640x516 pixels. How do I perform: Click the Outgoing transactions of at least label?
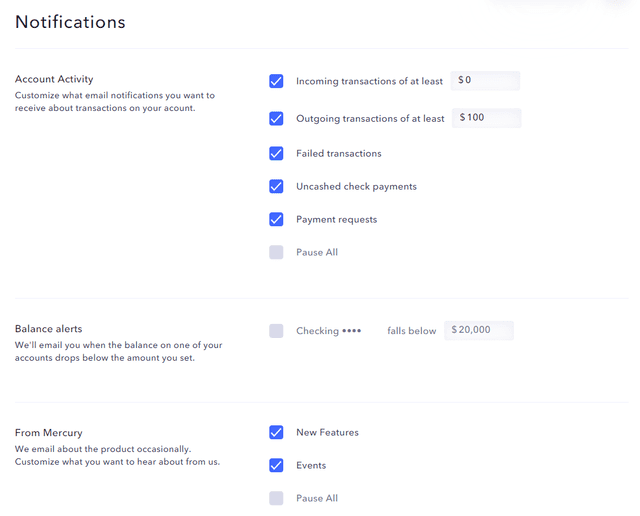tap(370, 118)
